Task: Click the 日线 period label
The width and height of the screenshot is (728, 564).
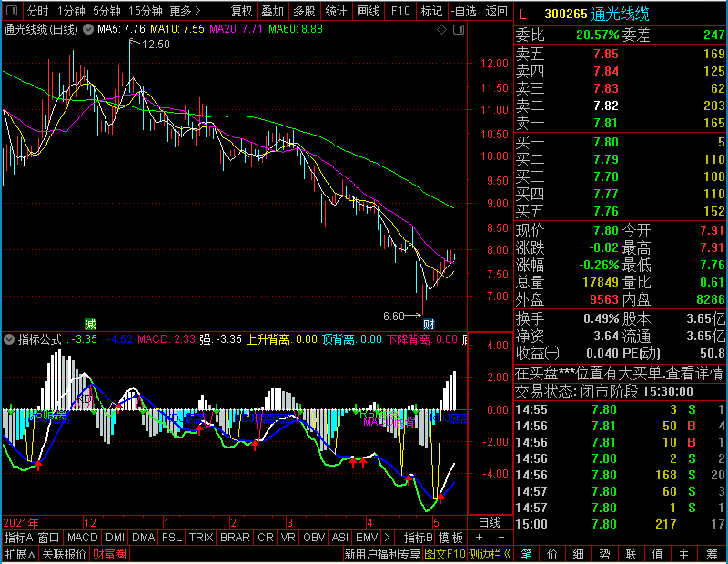Action: click(490, 523)
